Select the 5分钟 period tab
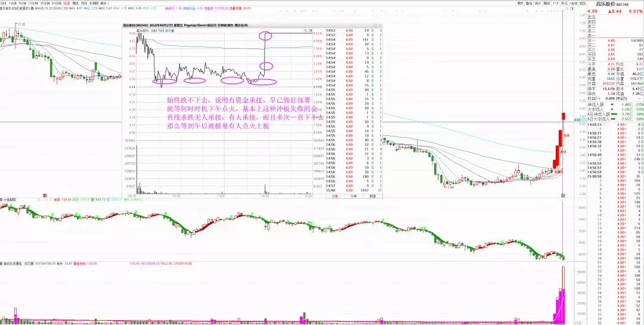This screenshot has height=325, width=644. [x=22, y=4]
